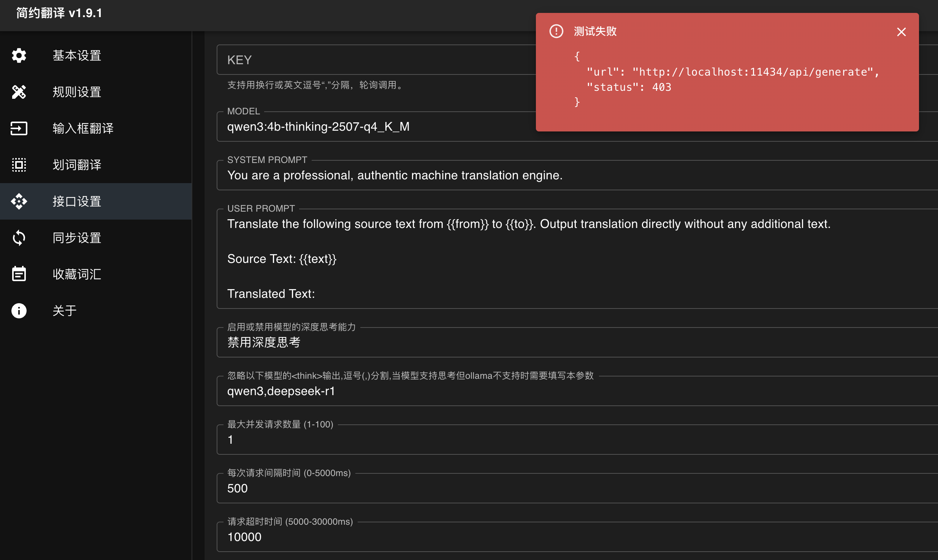Click the 请求超时时间 field showing 10000
The width and height of the screenshot is (938, 560).
point(577,537)
